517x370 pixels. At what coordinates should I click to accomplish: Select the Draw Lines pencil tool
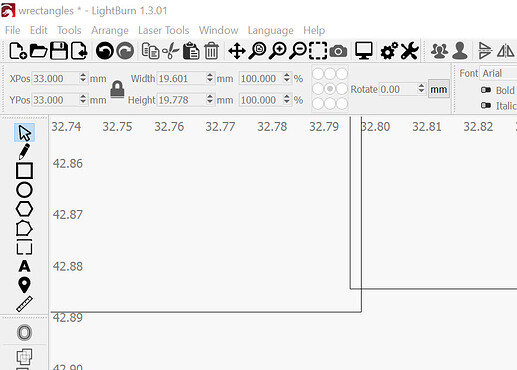24,152
